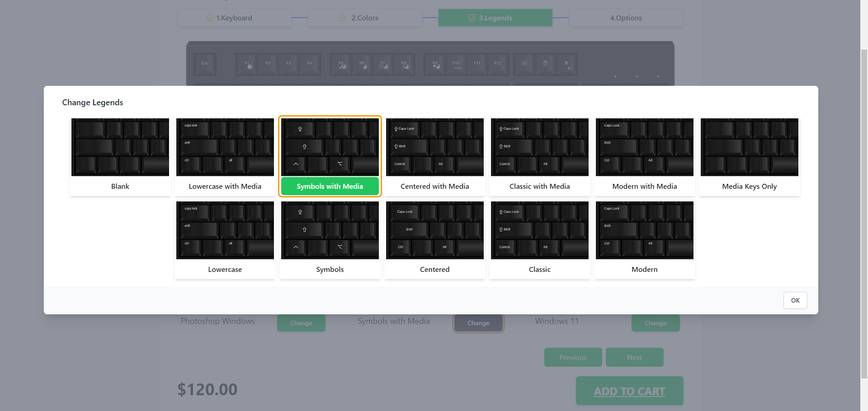Screen dimensions: 868x411
Task: Choose the Classic with Media legend
Action: coord(540,156)
